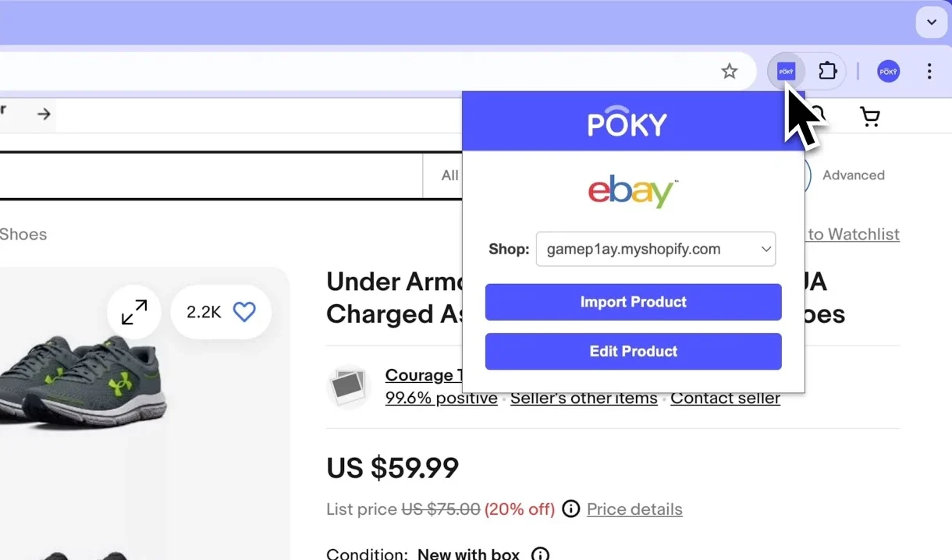Open Seller's other items
Viewport: 952px width, 560px height.
click(x=584, y=398)
